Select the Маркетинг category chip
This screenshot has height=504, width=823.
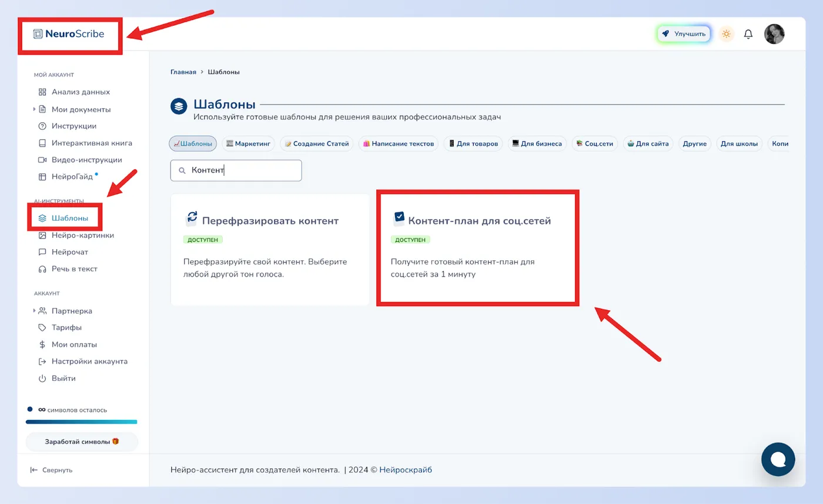(248, 143)
